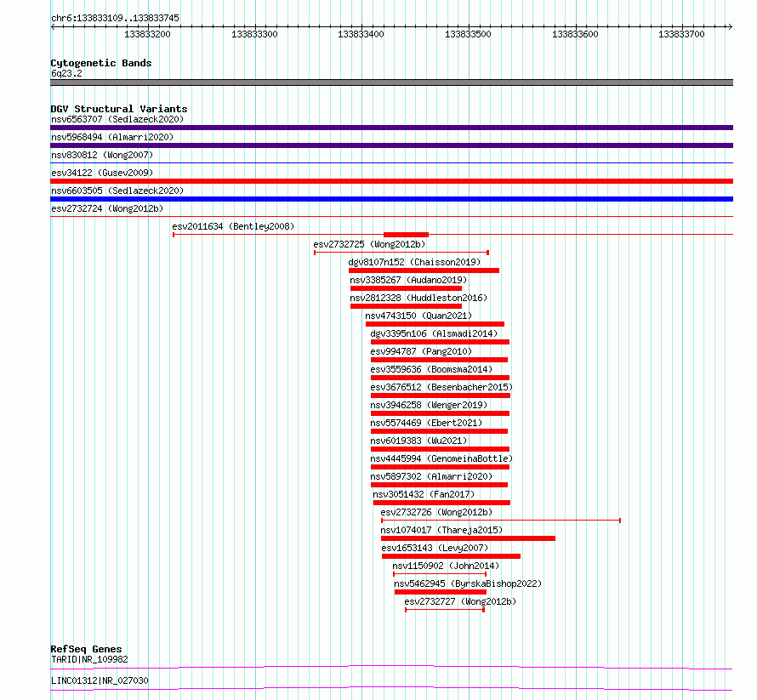The image size is (757, 700).
Task: Click the 6q23.2 cytogenetic band label
Action: [66, 73]
